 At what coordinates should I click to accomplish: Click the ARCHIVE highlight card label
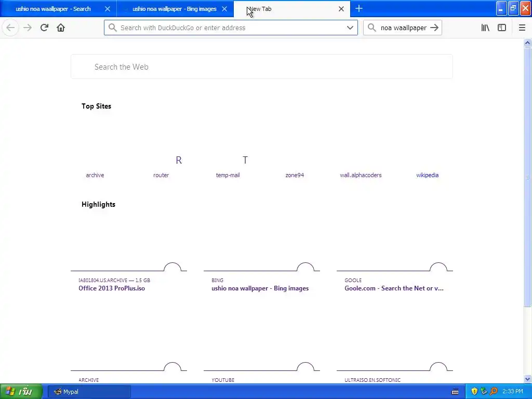88,380
